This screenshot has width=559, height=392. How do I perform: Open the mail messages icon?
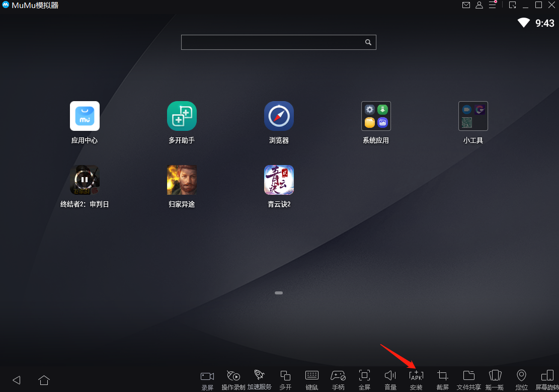[x=466, y=5]
